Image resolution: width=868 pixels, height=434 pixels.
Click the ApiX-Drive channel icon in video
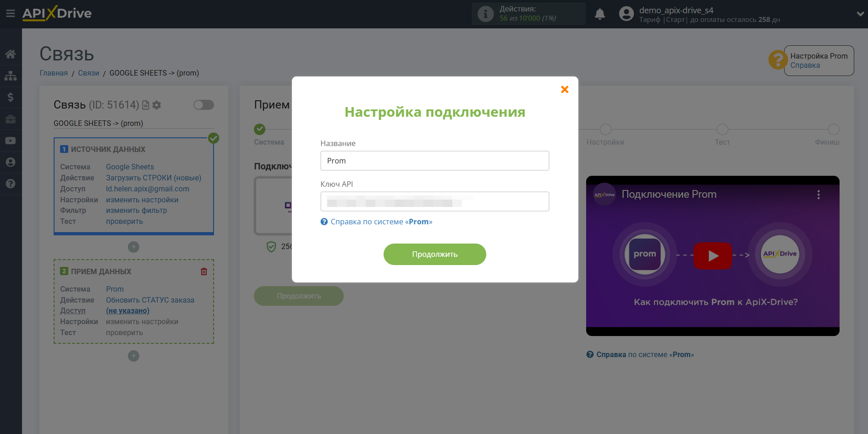604,195
